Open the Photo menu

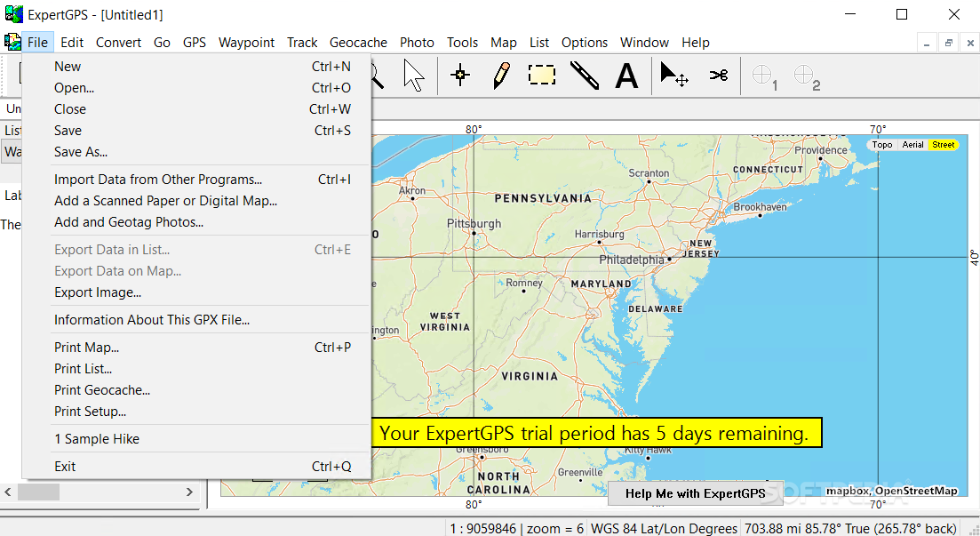click(x=417, y=42)
